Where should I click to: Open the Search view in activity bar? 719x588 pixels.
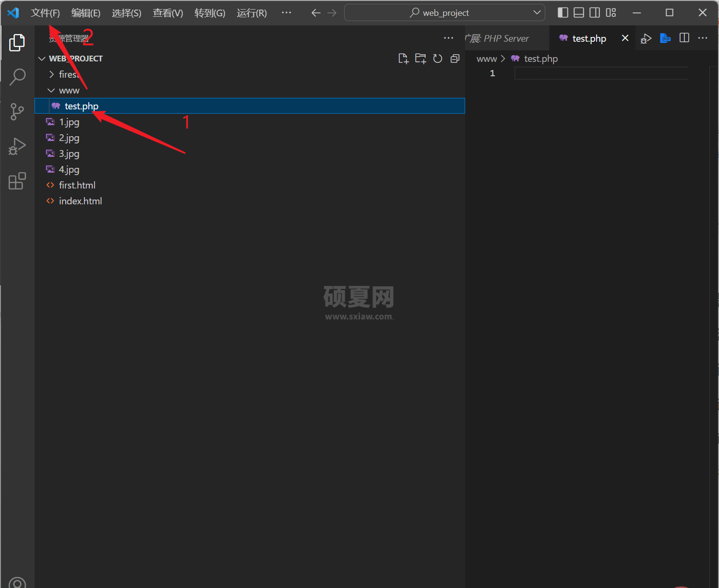[x=17, y=77]
